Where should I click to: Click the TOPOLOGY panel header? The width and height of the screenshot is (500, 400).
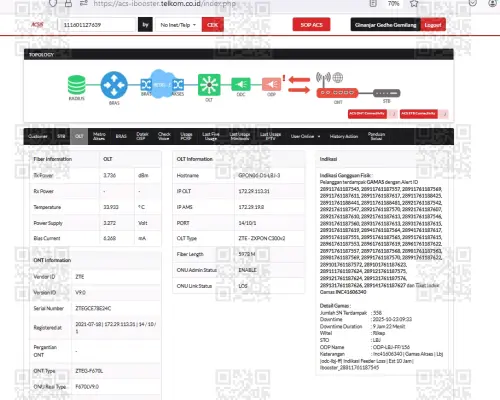click(239, 54)
